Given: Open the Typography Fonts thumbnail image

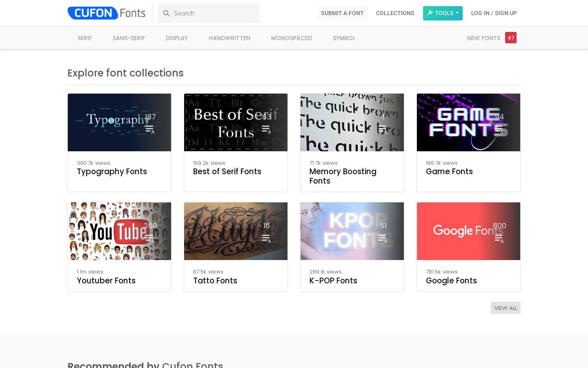Looking at the screenshot, I should pos(119,122).
